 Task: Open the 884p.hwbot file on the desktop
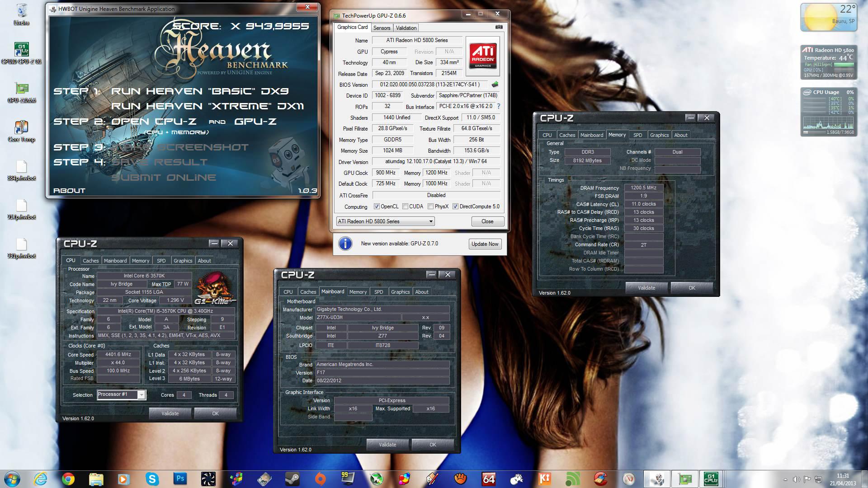pyautogui.click(x=21, y=170)
